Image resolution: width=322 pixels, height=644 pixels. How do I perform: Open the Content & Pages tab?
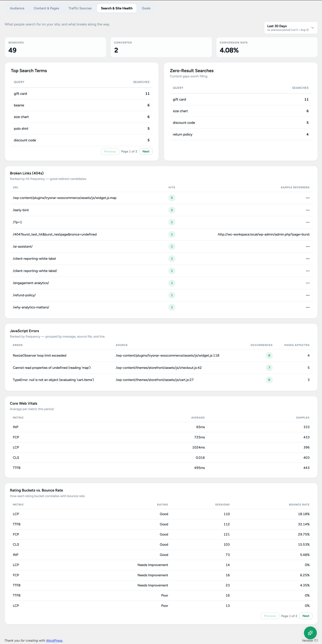pos(46,8)
